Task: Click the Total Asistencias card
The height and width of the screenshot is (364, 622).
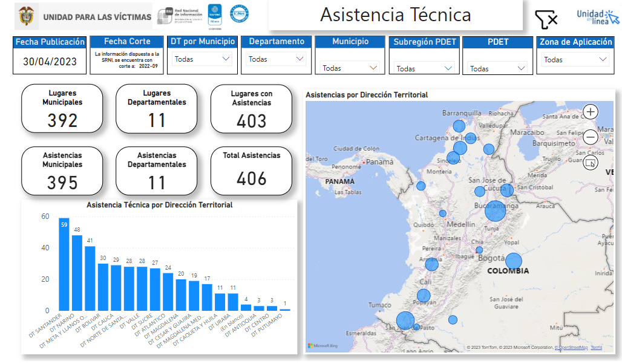Action: click(x=251, y=171)
